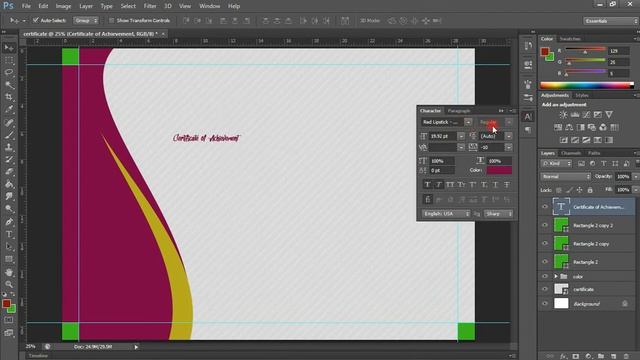Image resolution: width=640 pixels, height=360 pixels.
Task: Select the Pen tool
Action: (9, 222)
